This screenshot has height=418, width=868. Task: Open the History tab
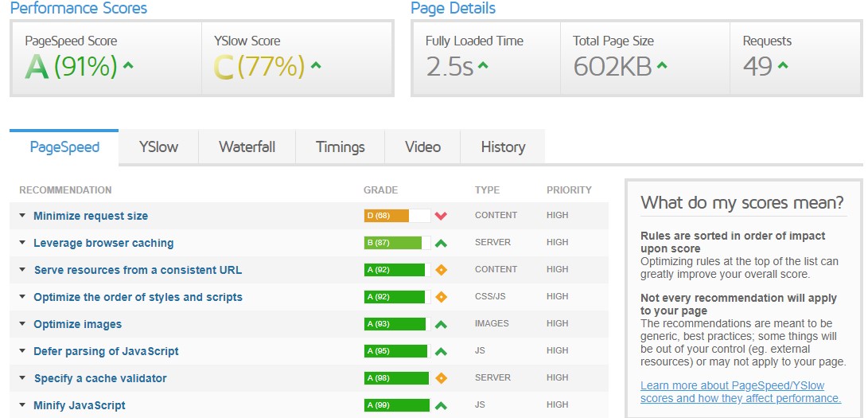503,147
